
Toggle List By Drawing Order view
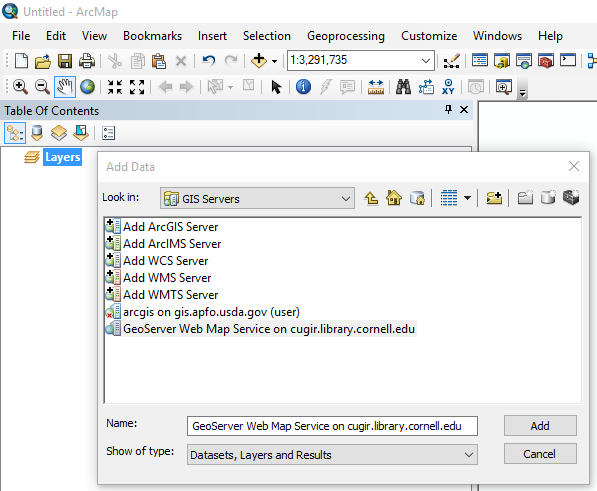[x=15, y=133]
